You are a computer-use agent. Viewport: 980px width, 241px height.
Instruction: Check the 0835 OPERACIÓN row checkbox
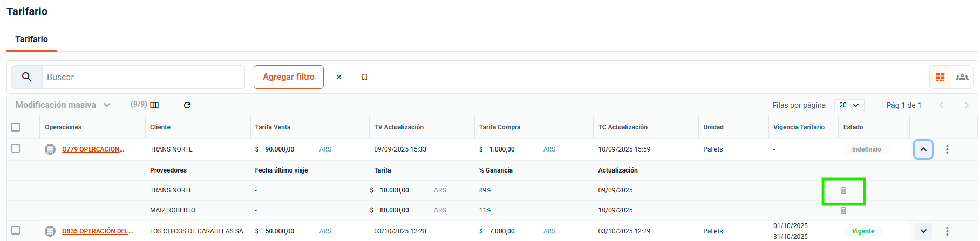[x=16, y=230]
